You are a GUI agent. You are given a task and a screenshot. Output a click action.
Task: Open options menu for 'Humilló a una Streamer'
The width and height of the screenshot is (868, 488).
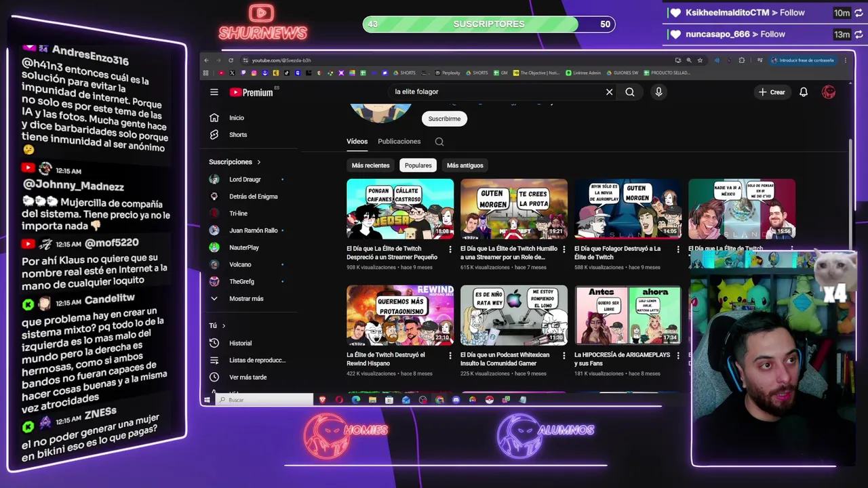pos(564,249)
